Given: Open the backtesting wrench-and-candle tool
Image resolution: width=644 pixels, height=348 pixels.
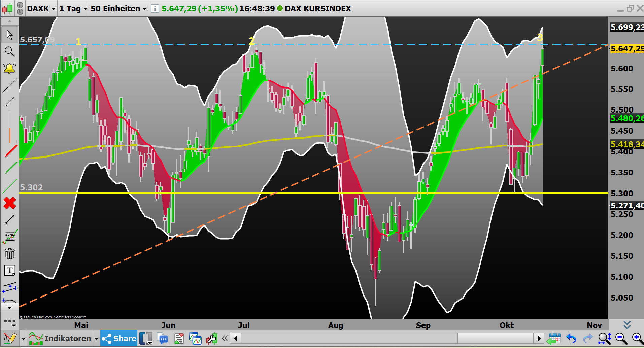Looking at the screenshot, I should point(212,338).
